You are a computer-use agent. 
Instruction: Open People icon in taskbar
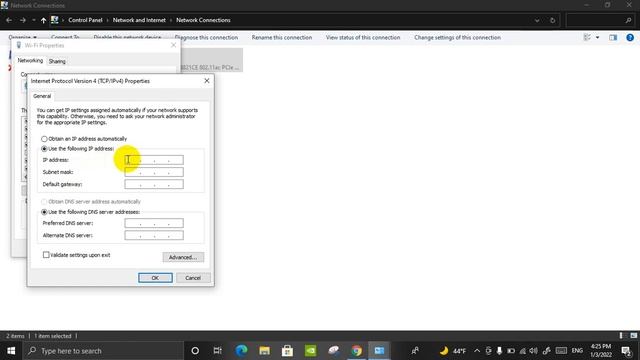coord(415,351)
